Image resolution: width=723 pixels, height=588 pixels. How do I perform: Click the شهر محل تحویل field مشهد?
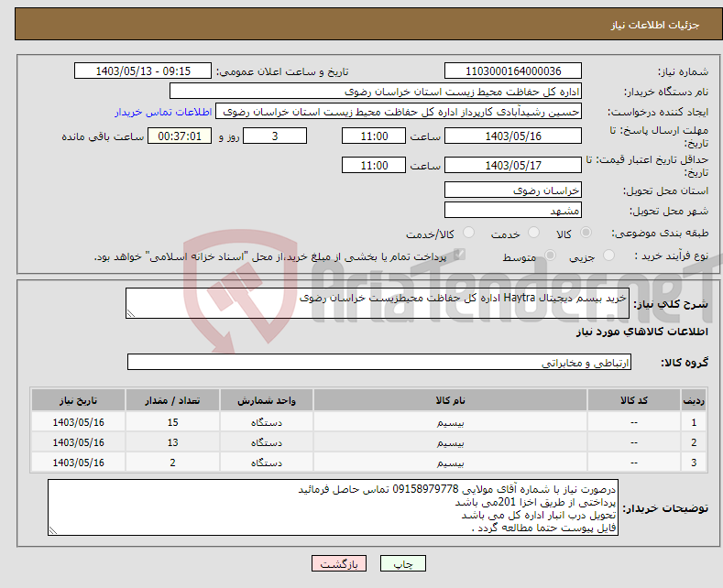click(513, 210)
